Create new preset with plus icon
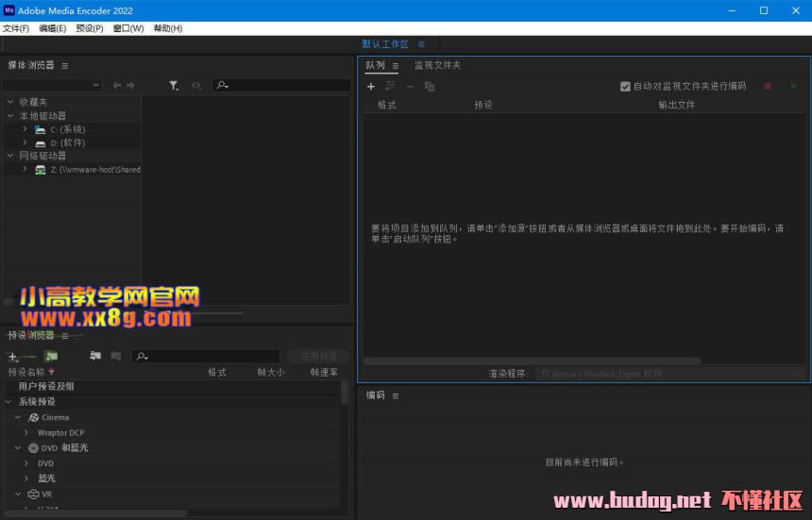Screen dimensions: 812x520 [12, 357]
